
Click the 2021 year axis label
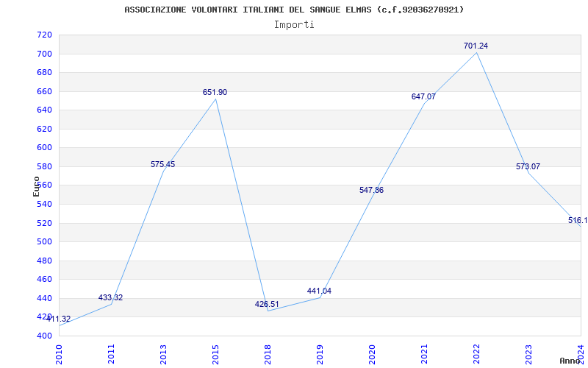(424, 354)
